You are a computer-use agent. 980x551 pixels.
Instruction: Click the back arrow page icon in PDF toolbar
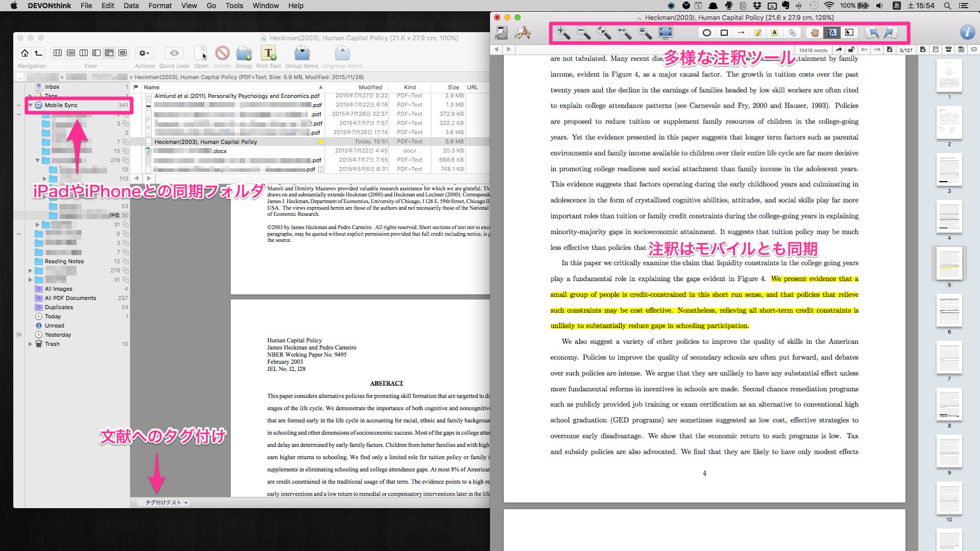[x=872, y=33]
